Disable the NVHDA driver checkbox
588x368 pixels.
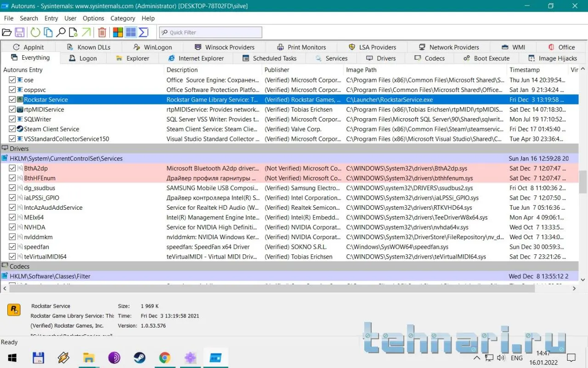pos(12,227)
